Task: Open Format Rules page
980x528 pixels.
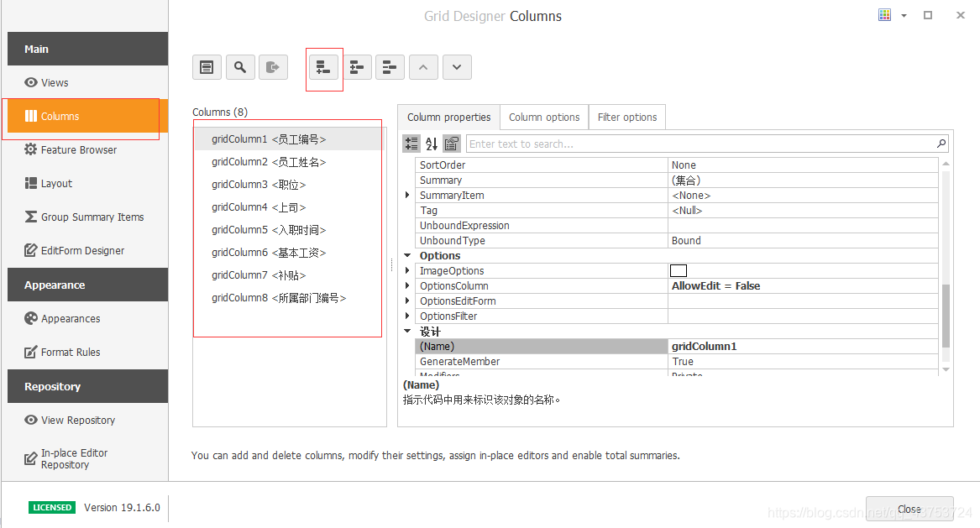Action: click(87, 353)
